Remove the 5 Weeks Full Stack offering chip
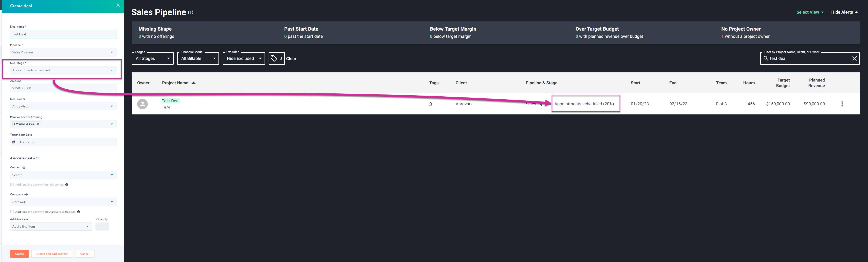This screenshot has height=262, width=868. [x=38, y=124]
